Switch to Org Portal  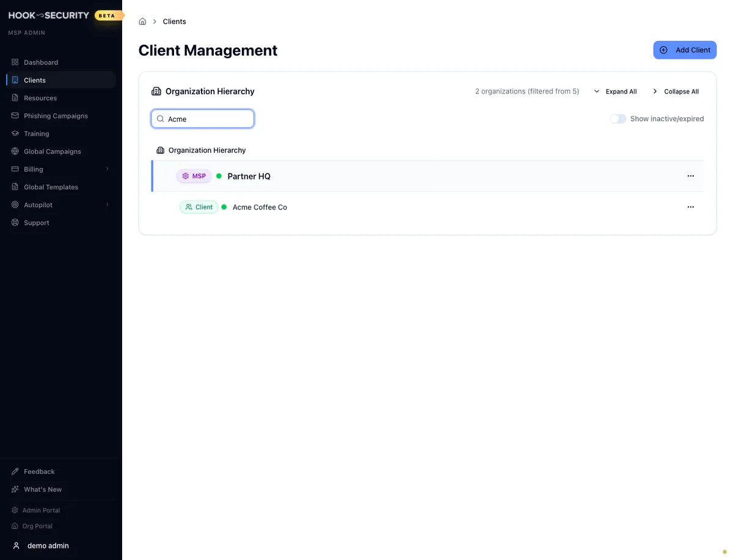tap(61, 526)
